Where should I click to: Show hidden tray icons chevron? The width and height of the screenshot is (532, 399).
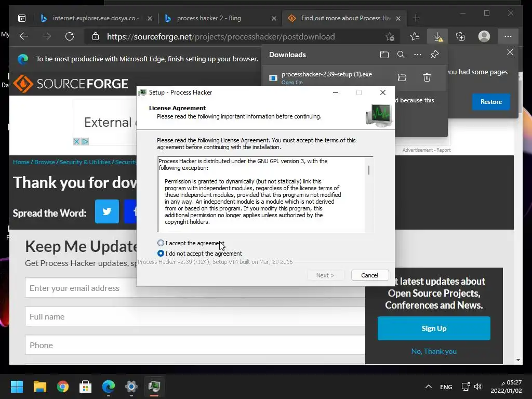429,387
